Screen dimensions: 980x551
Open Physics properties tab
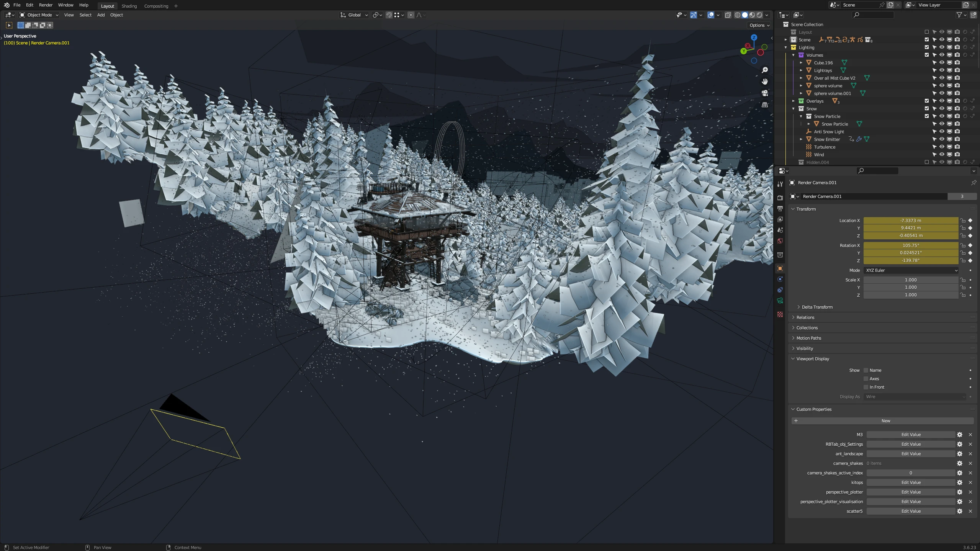pos(780,279)
